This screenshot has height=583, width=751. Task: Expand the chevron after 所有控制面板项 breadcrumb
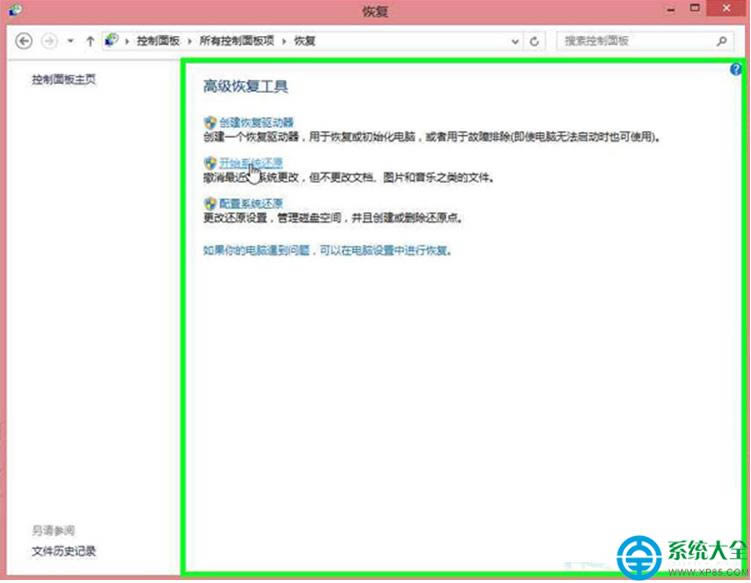click(x=284, y=41)
